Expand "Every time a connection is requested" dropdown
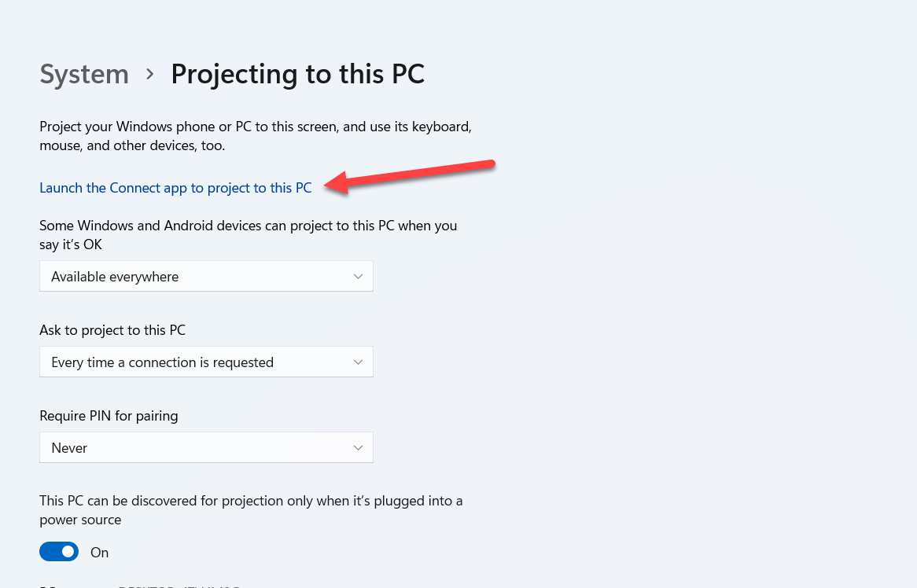 pyautogui.click(x=206, y=362)
